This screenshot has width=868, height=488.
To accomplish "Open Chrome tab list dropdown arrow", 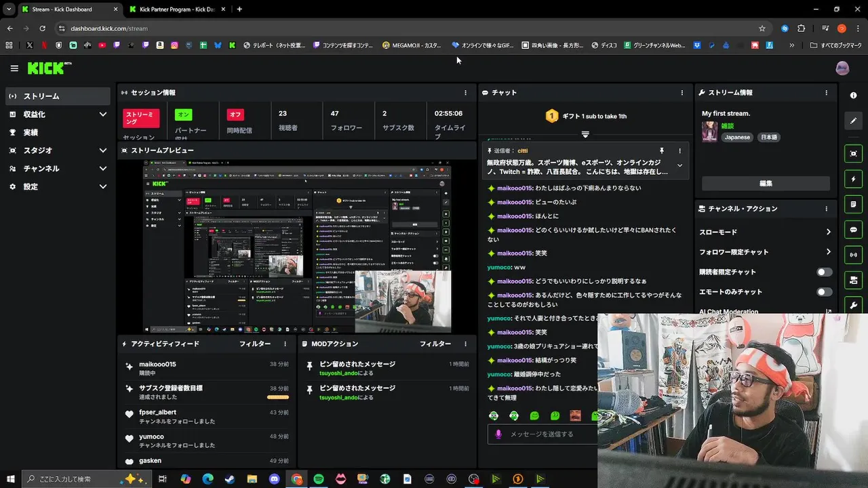I will (x=9, y=9).
